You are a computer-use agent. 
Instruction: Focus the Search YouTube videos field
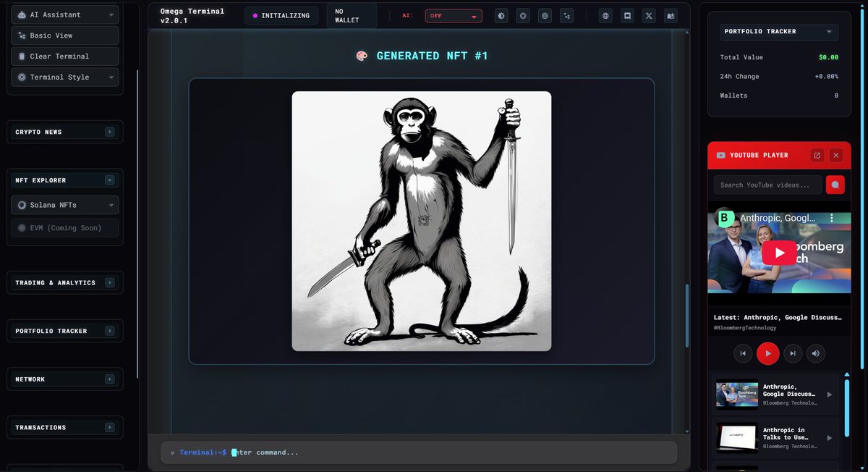(x=767, y=185)
